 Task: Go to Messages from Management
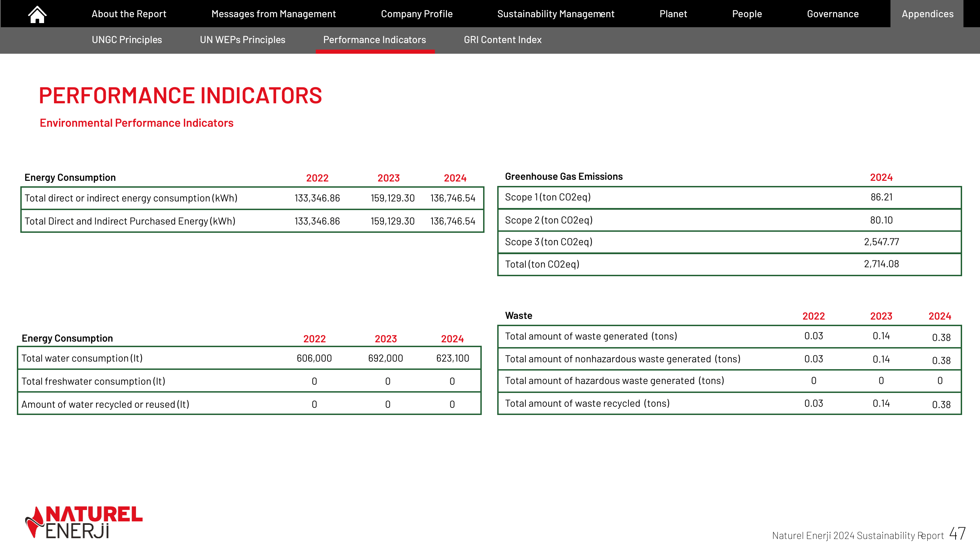[273, 14]
